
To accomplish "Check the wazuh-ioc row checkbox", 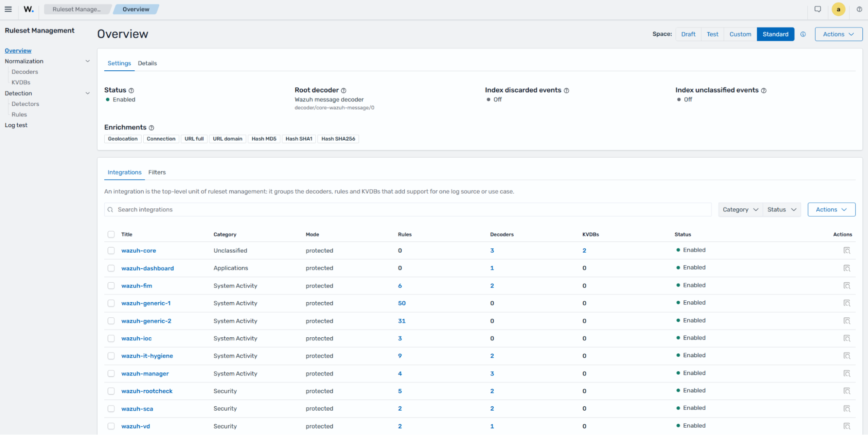I will [x=111, y=338].
